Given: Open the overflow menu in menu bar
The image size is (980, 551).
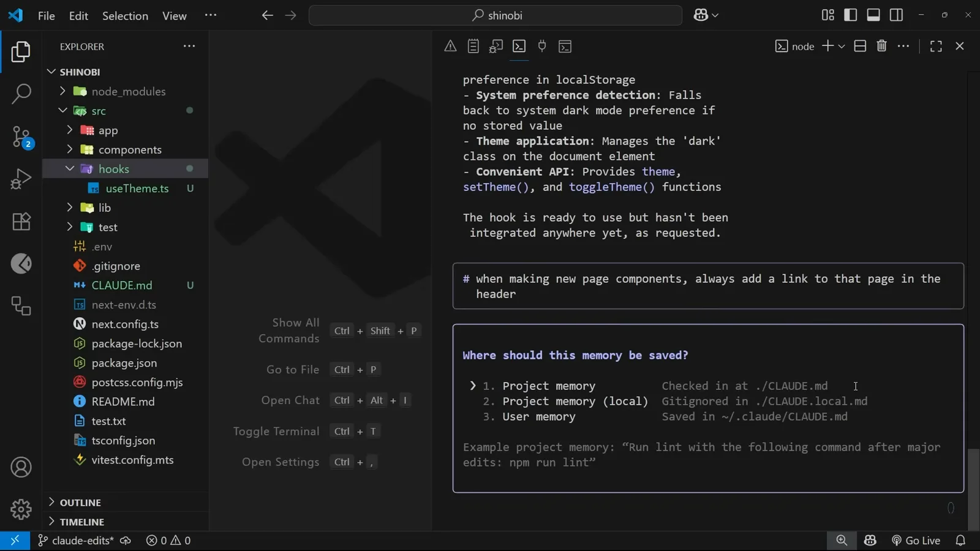Looking at the screenshot, I should click(211, 15).
